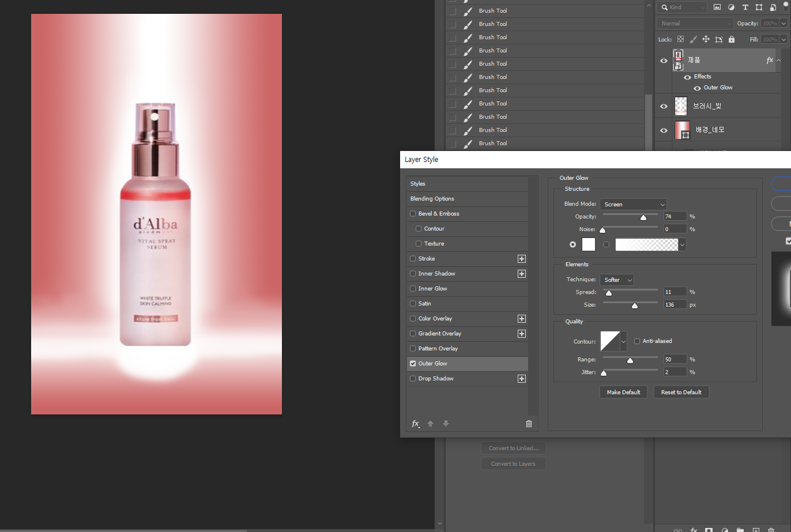Select Blending Options in Layer Style list
The width and height of the screenshot is (791, 532).
point(467,199)
